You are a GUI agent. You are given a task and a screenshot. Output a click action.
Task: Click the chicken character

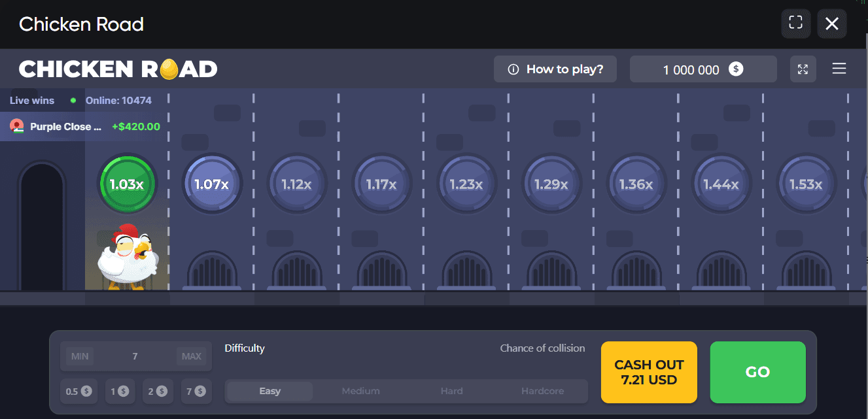click(128, 257)
